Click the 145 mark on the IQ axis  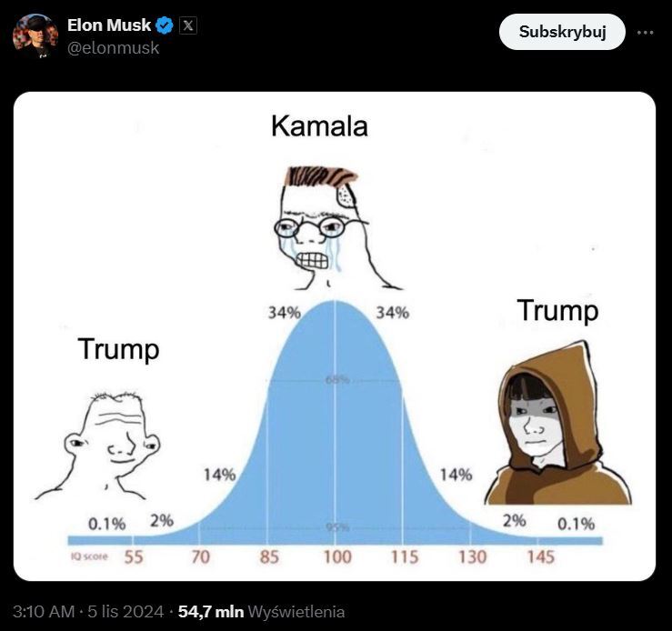tap(540, 556)
